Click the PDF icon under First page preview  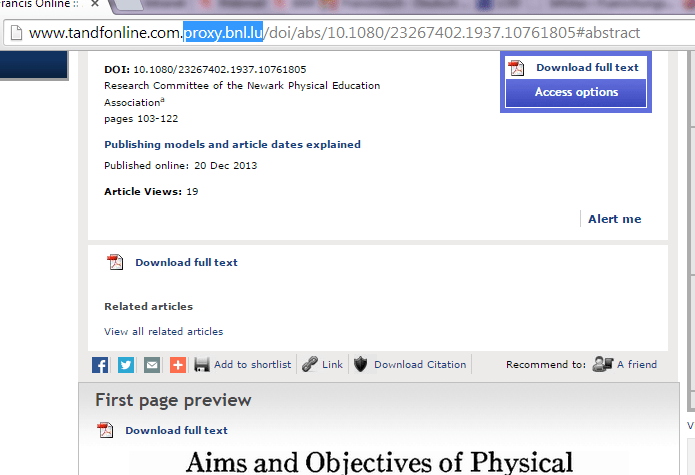[106, 431]
